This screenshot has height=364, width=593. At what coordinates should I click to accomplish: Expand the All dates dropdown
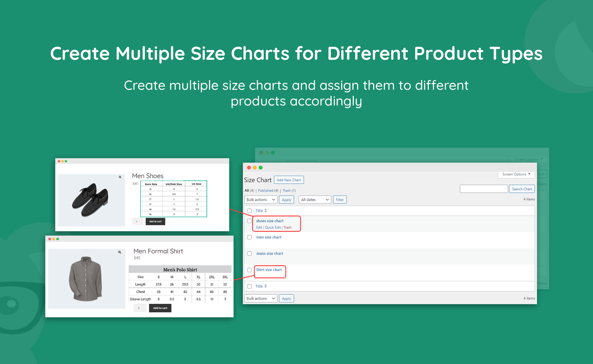(x=314, y=200)
